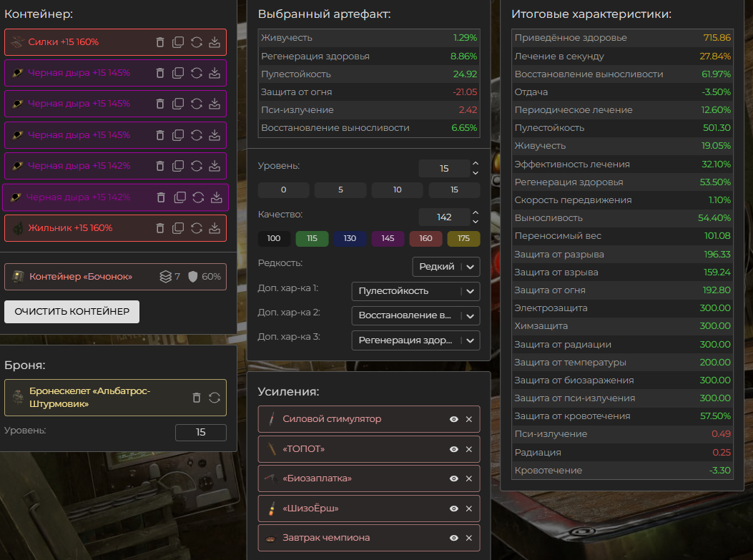Choose the purple 145 quality swatch
The height and width of the screenshot is (560, 753).
tap(388, 239)
